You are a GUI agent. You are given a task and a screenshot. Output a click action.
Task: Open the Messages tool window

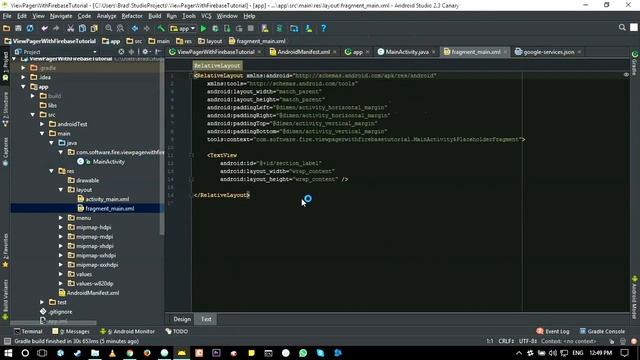[x=71, y=331]
